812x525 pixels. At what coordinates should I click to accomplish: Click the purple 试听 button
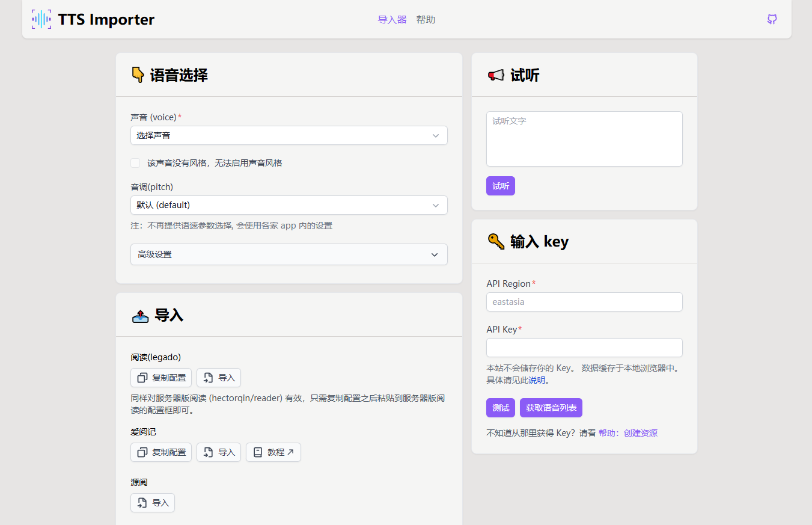click(x=501, y=186)
